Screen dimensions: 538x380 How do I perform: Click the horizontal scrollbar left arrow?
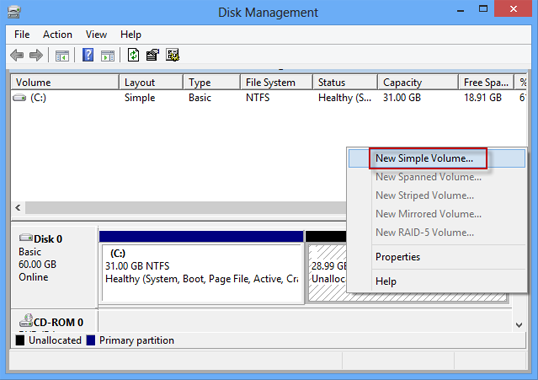click(18, 207)
